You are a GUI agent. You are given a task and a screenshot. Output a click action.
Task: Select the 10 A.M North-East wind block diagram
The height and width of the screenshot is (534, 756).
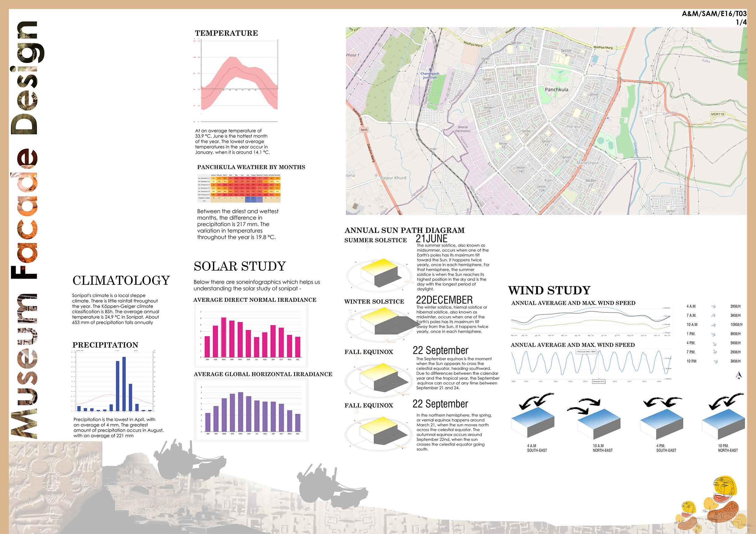point(599,424)
